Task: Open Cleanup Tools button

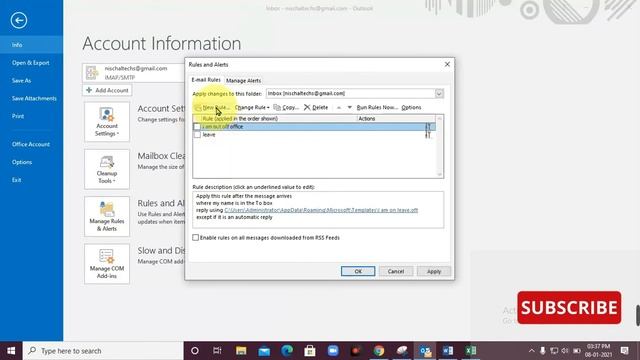Action: [x=107, y=169]
